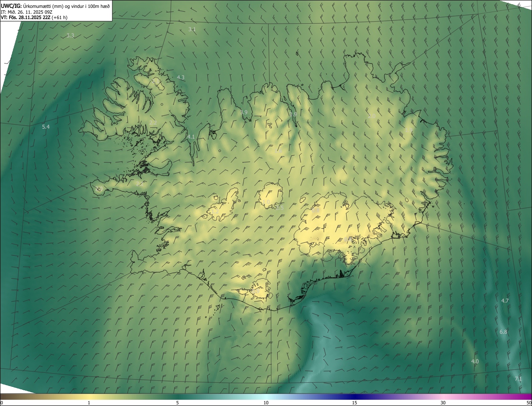Click the title 'Úrkomumætti (mm) og vindur í 100m hæð'
The height and width of the screenshot is (406, 532).
(66, 6)
